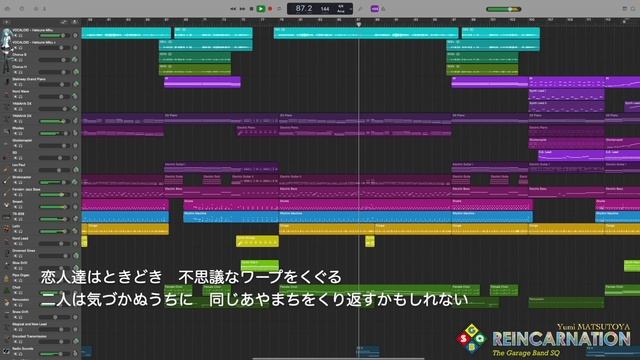
Task: Toggle the purple Count-in button
Action: 375,9
